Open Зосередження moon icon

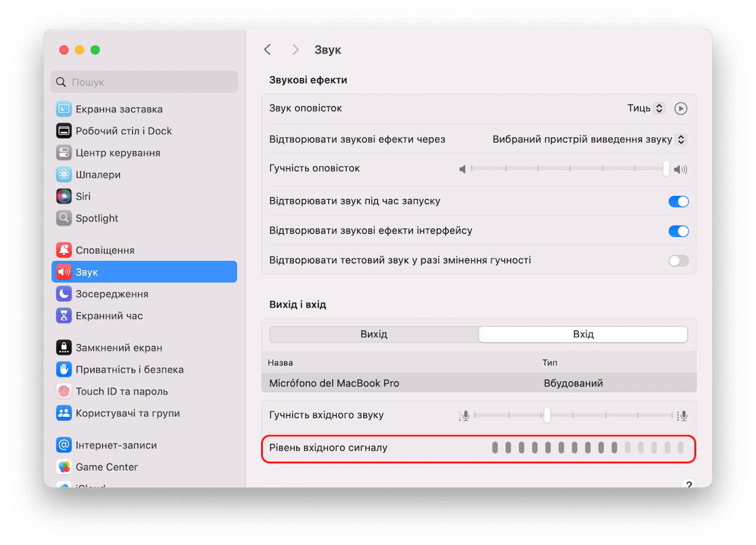pos(64,294)
